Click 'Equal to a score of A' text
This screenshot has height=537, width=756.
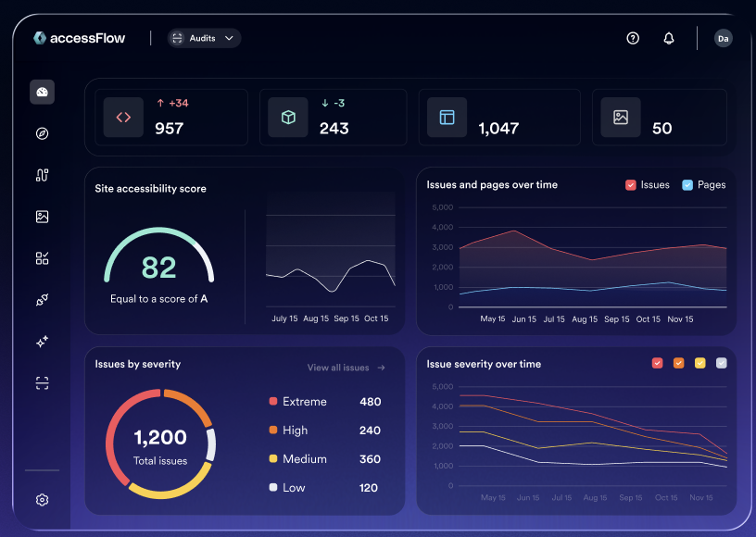(159, 299)
